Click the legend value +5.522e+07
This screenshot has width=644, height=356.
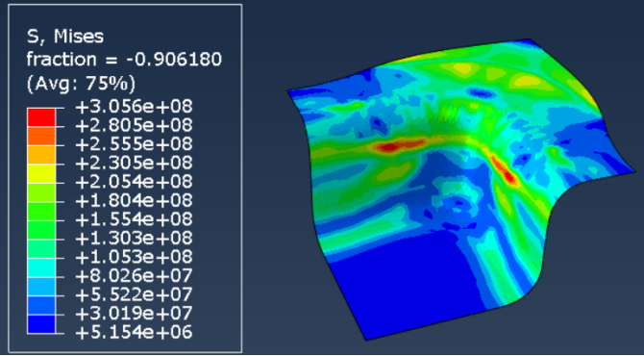134,294
